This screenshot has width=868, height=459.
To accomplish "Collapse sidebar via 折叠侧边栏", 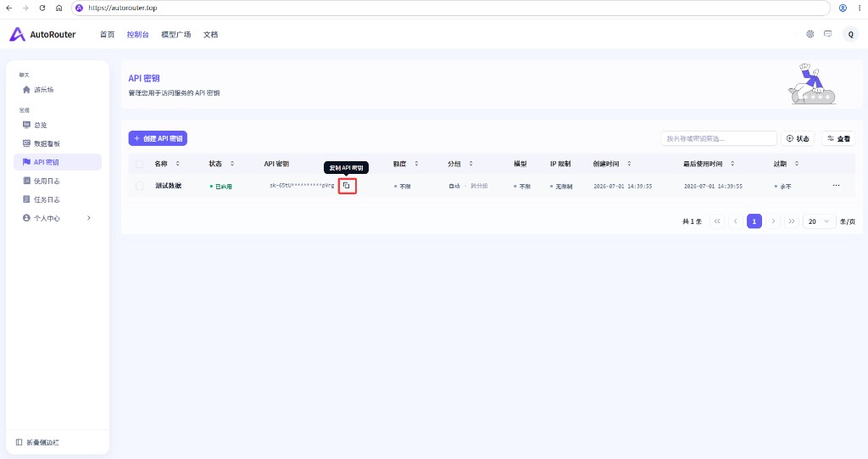I will (x=37, y=442).
